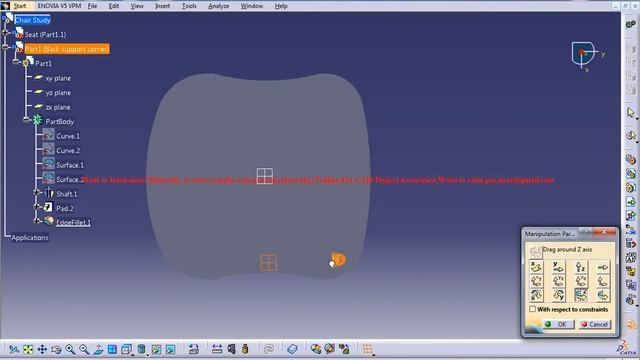The image size is (640, 360).
Task: Click OK in Manipulation Parameters dialog
Action: pyautogui.click(x=558, y=324)
